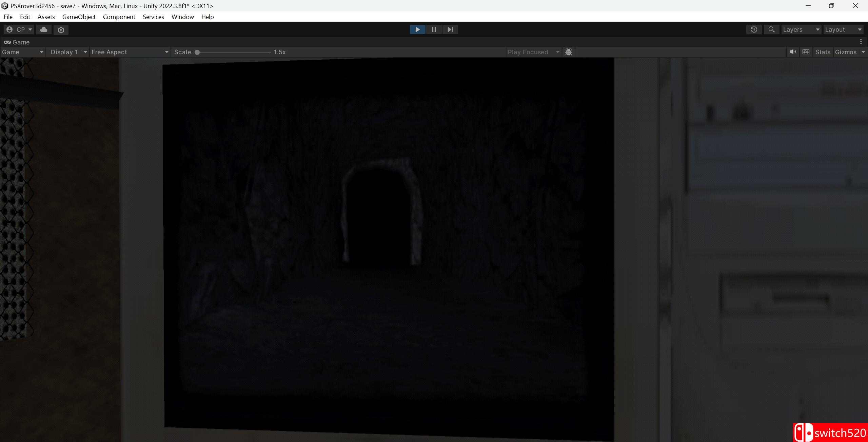Open the version control settings icon
Screen dimensions: 868x442
(x=61, y=30)
